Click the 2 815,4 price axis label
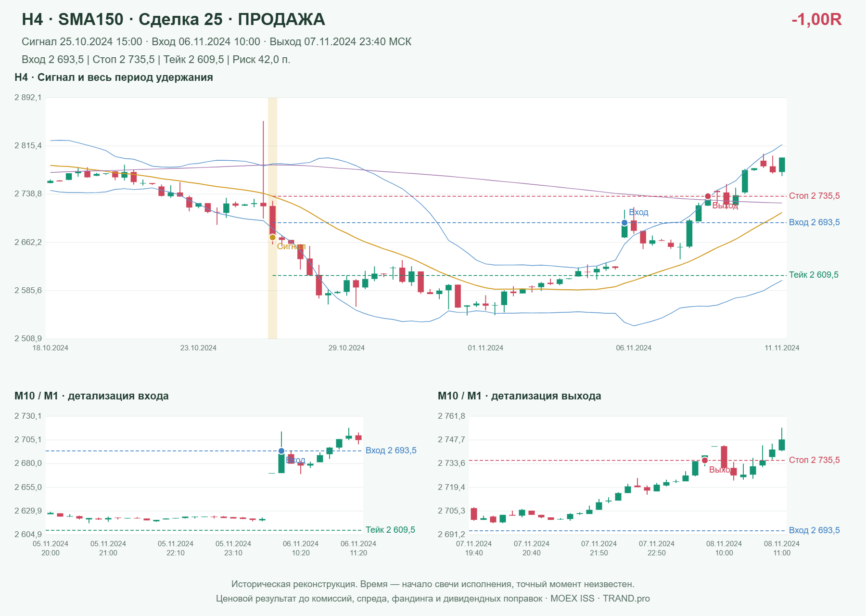 [x=28, y=146]
